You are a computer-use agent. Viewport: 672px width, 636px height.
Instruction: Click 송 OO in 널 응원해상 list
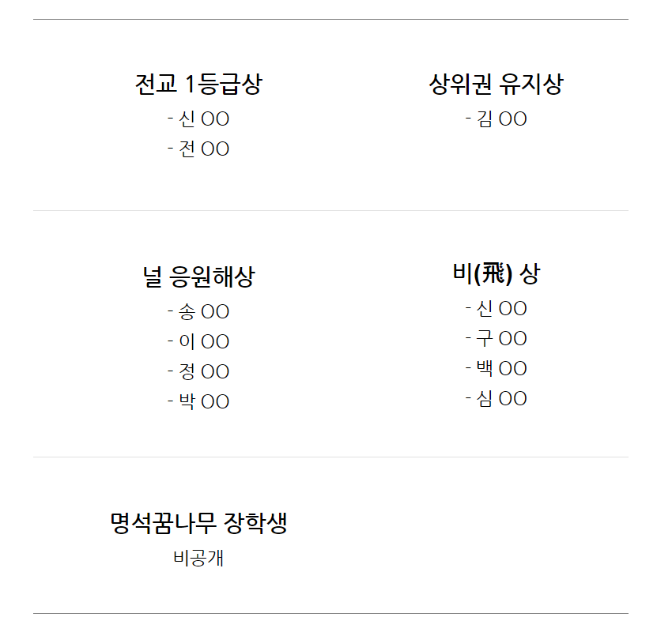tap(198, 311)
